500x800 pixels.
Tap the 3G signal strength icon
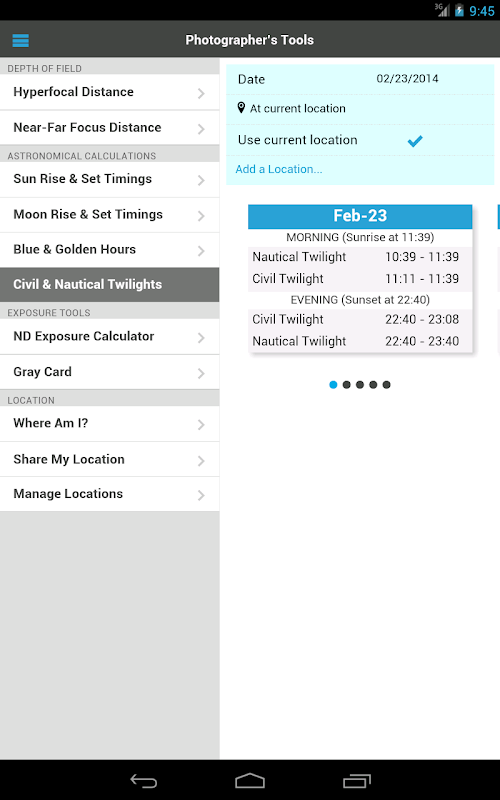pos(442,10)
